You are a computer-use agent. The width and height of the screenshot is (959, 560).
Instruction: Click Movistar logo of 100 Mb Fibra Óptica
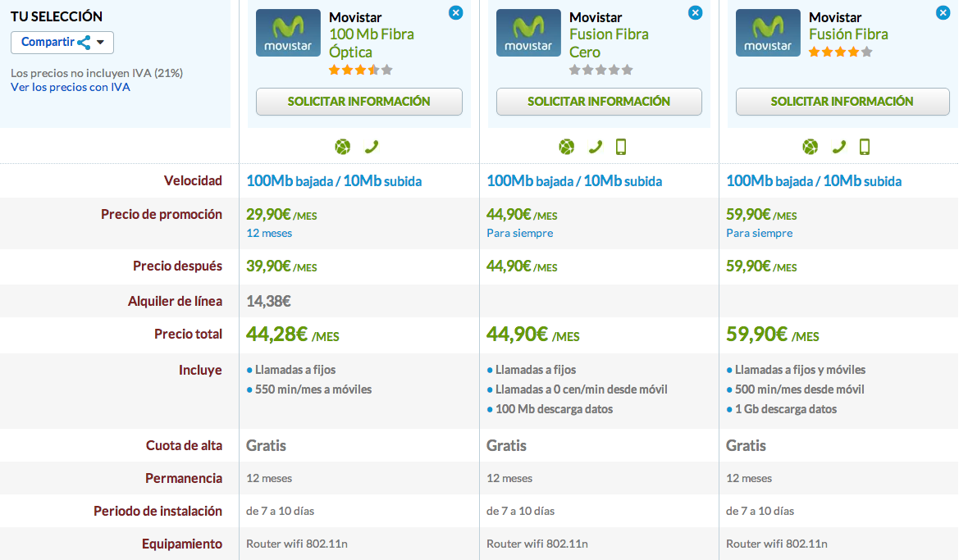pos(288,33)
